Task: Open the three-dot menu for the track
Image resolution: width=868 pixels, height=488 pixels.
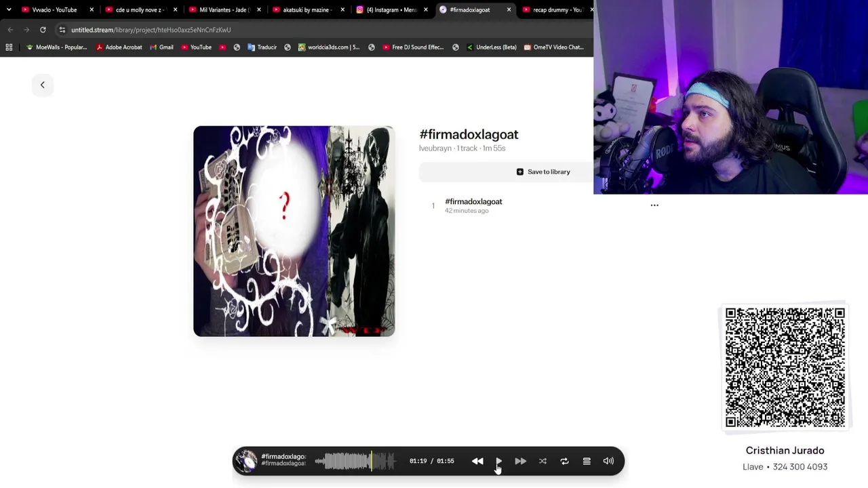Action: coord(654,205)
